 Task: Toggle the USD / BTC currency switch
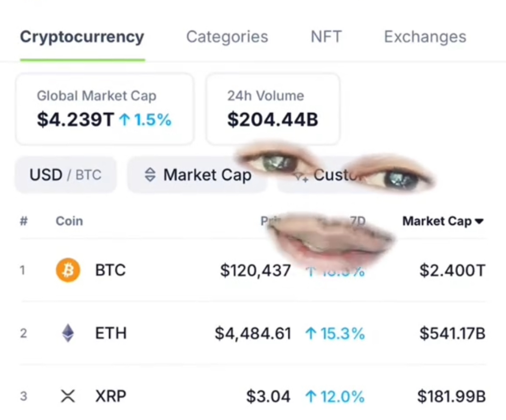[x=65, y=175]
